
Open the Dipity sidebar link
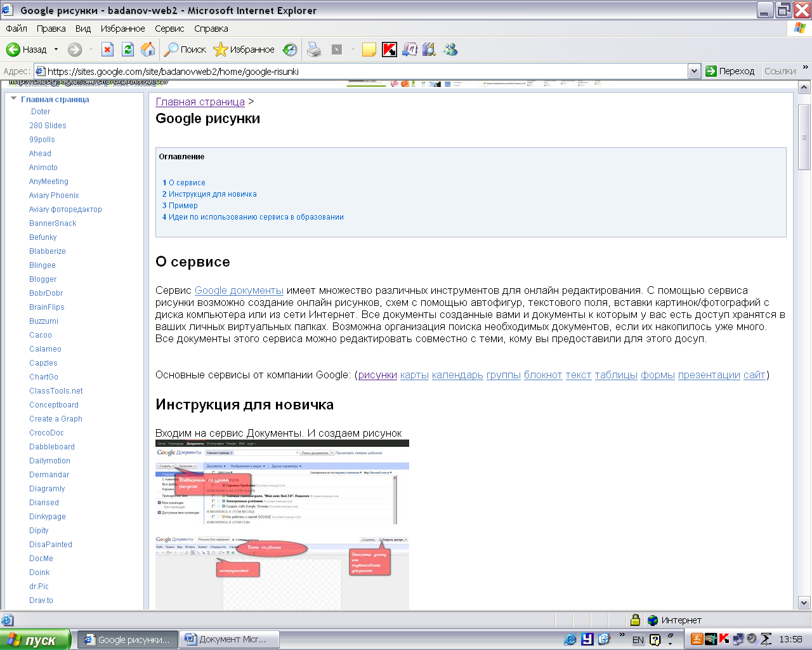tap(39, 531)
